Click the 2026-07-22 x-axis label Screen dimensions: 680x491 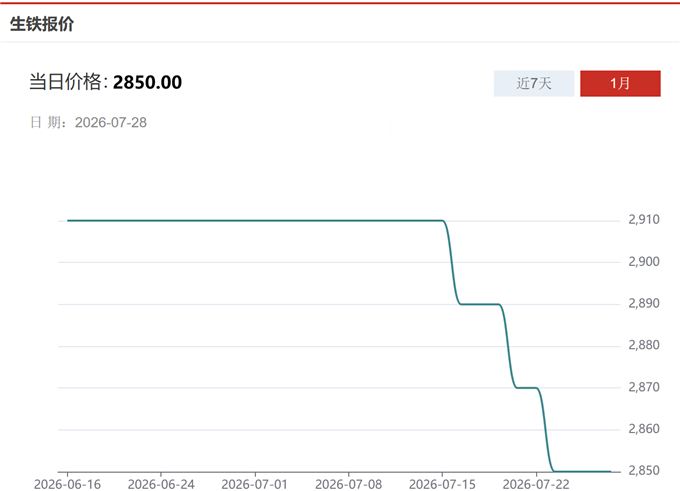(536, 484)
